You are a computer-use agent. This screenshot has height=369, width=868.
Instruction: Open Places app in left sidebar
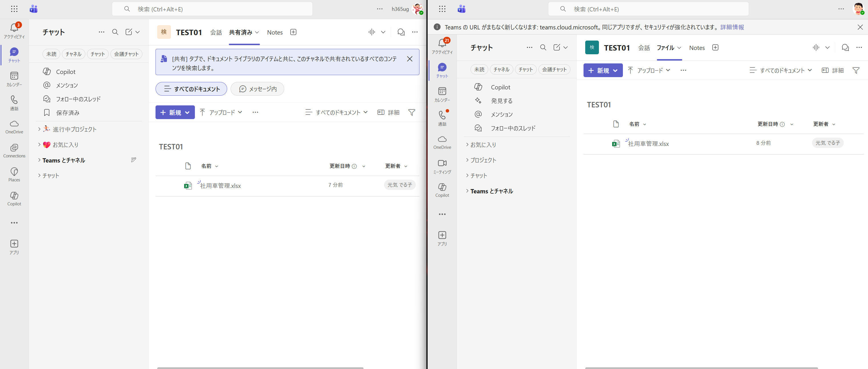14,174
